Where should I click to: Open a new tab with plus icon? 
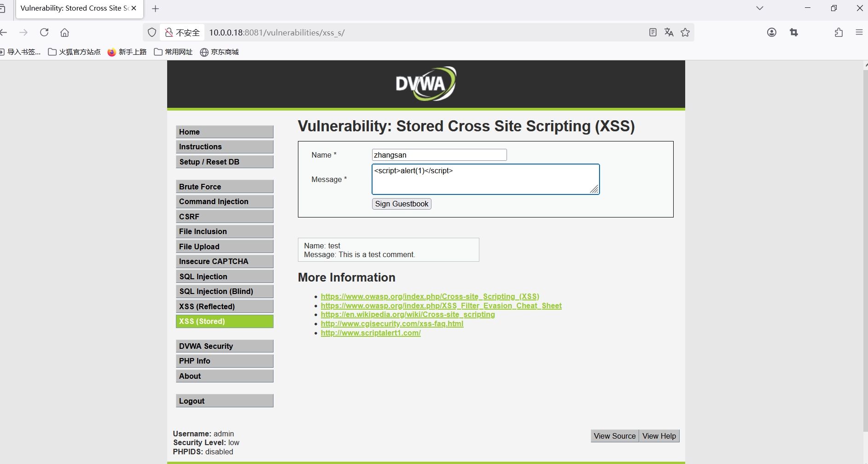(155, 8)
